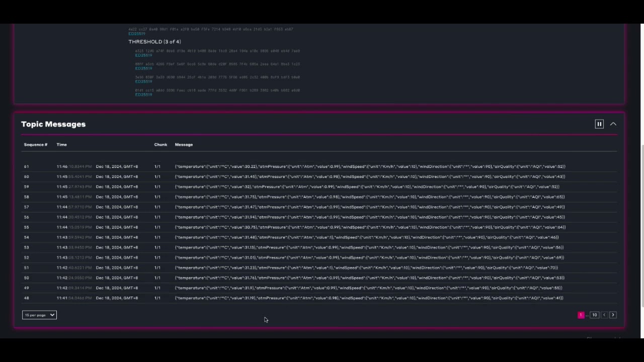Select sequence number 49

26,288
